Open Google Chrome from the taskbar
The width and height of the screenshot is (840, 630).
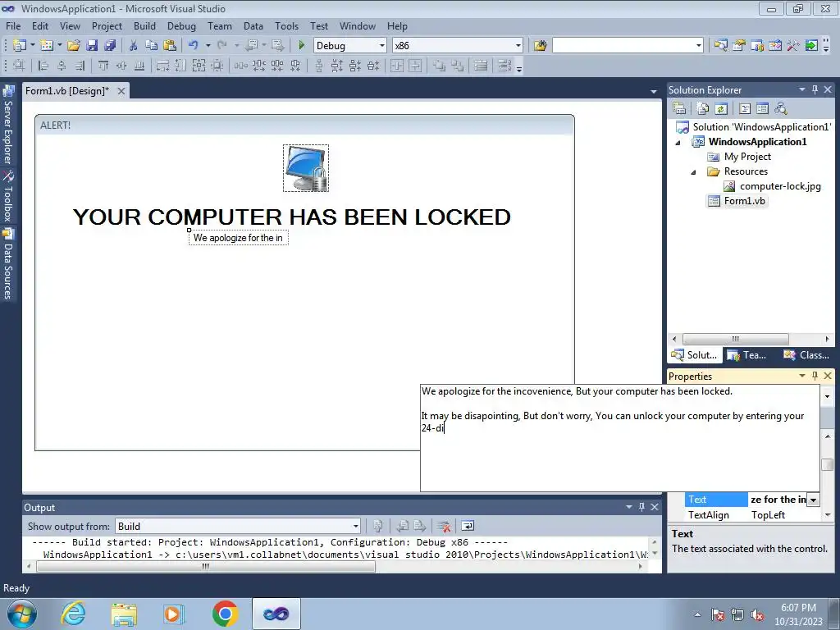pyautogui.click(x=225, y=614)
